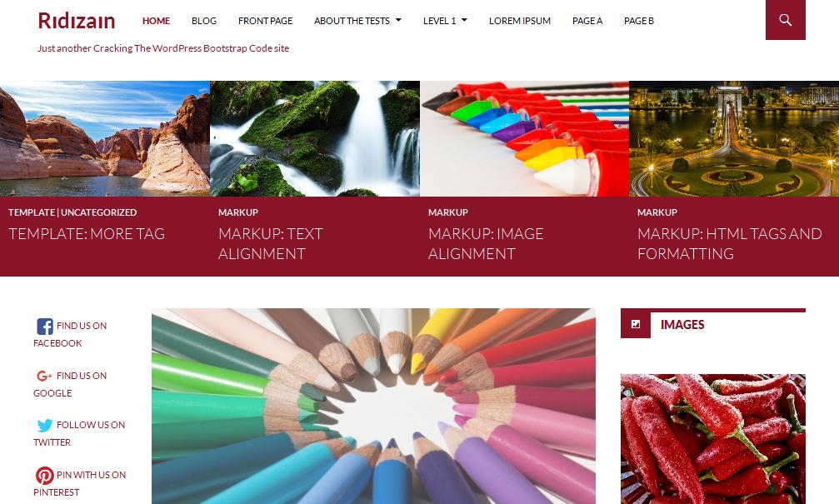Image resolution: width=839 pixels, height=504 pixels.
Task: Open Page A in navigation
Action: [587, 21]
